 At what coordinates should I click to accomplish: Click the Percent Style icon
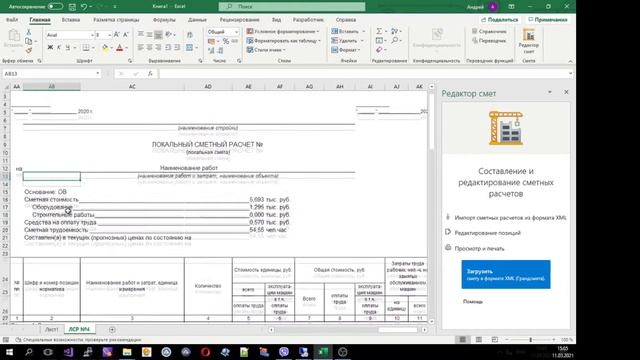[226, 41]
